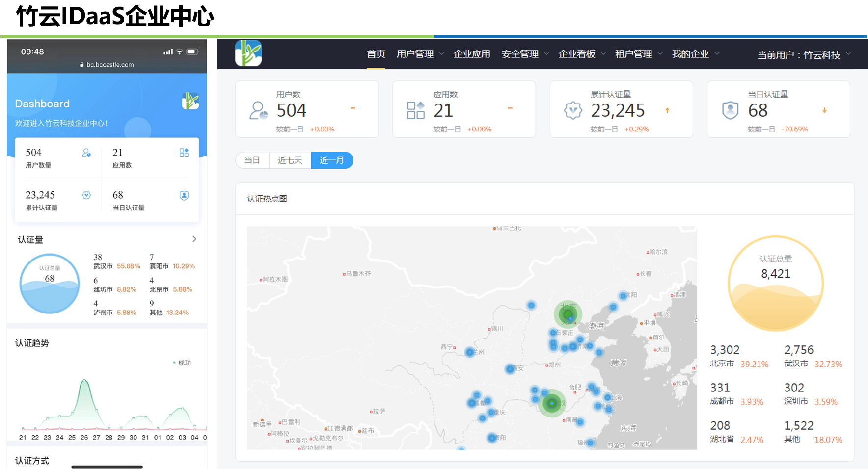Click the 北京市 39.21% statistic
This screenshot has height=469, width=868.
pos(739,356)
